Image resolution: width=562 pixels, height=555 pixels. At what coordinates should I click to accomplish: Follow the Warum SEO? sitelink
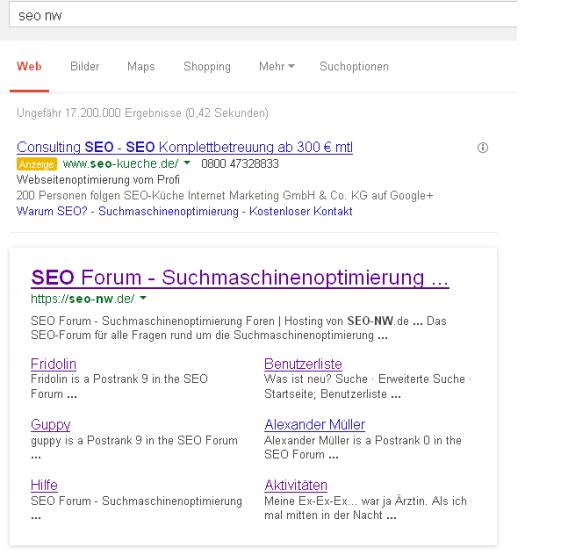point(52,211)
